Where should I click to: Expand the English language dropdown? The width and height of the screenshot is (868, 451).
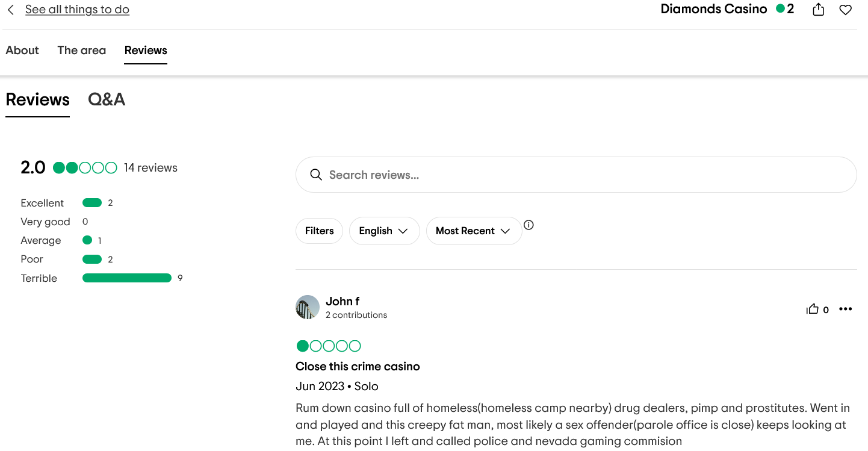pos(384,231)
